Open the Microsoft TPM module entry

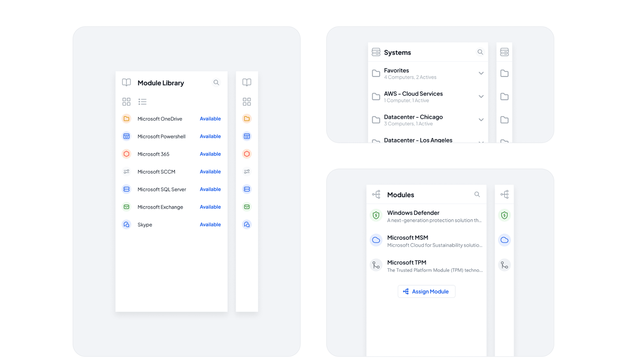click(426, 266)
